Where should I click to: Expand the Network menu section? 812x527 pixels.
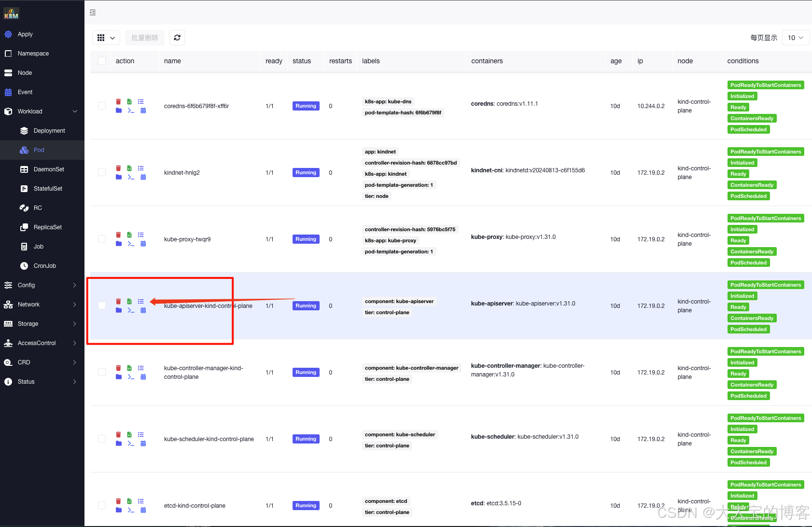pyautogui.click(x=42, y=305)
